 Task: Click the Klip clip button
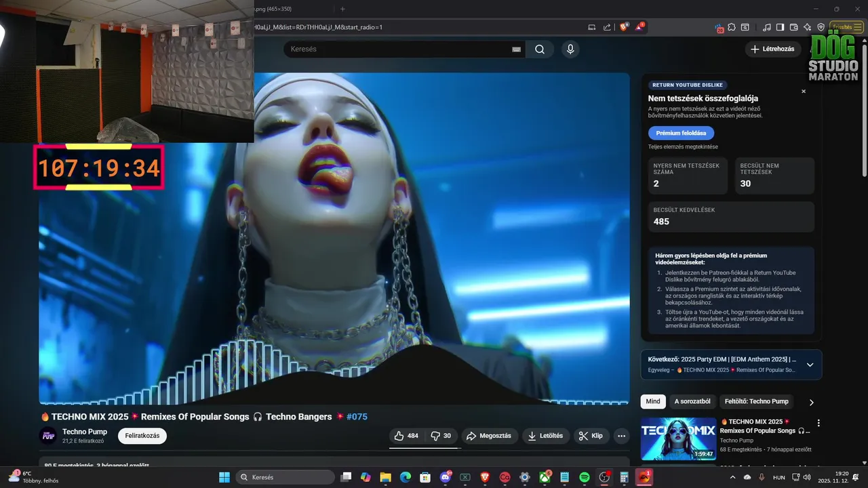[x=591, y=436]
